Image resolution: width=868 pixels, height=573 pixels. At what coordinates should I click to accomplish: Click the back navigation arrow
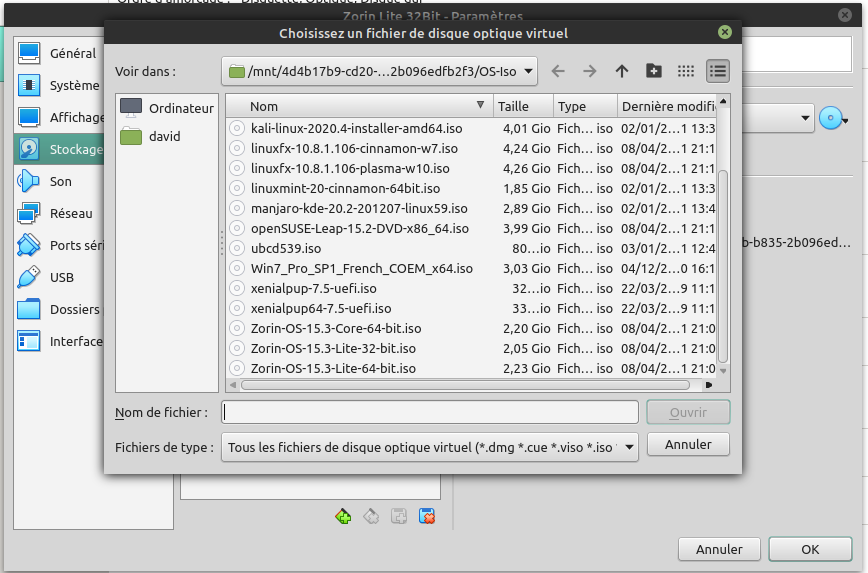[558, 71]
